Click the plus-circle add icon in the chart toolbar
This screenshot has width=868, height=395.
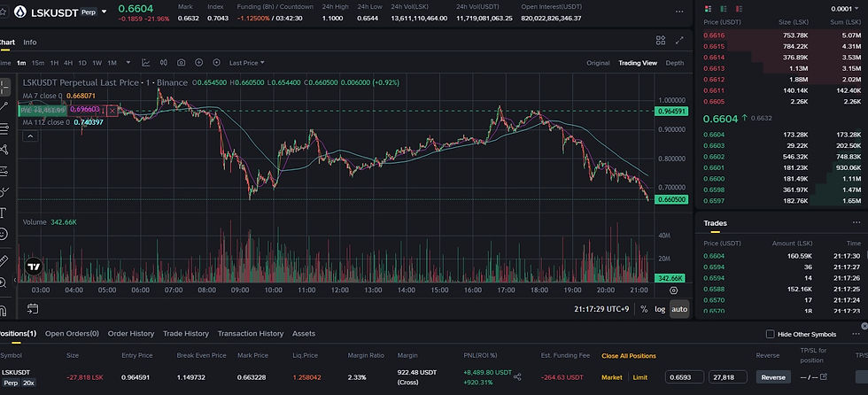(198, 63)
